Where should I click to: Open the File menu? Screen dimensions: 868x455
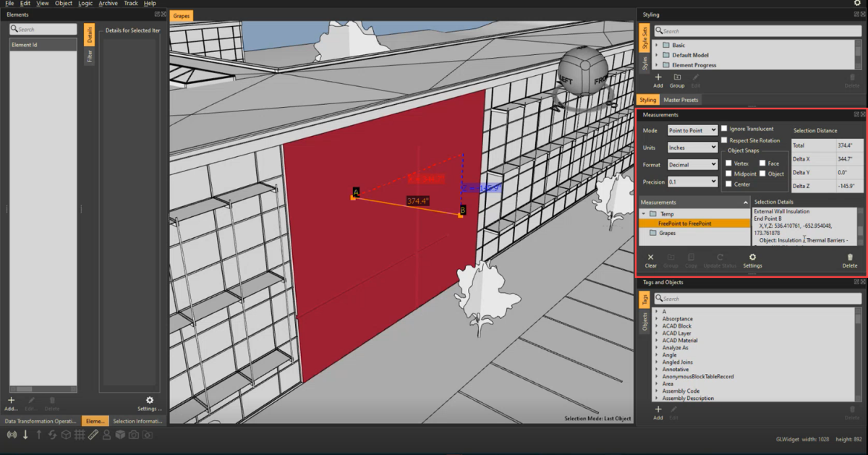pyautogui.click(x=10, y=4)
